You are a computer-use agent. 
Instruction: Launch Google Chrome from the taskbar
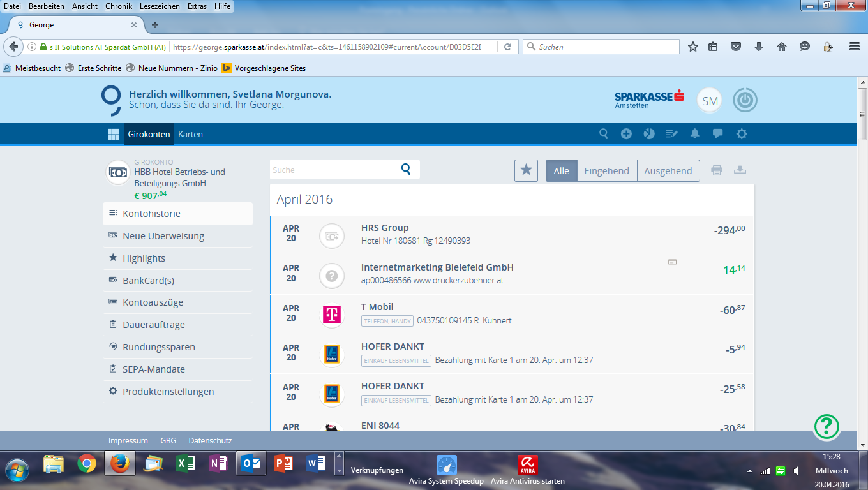[87, 464]
